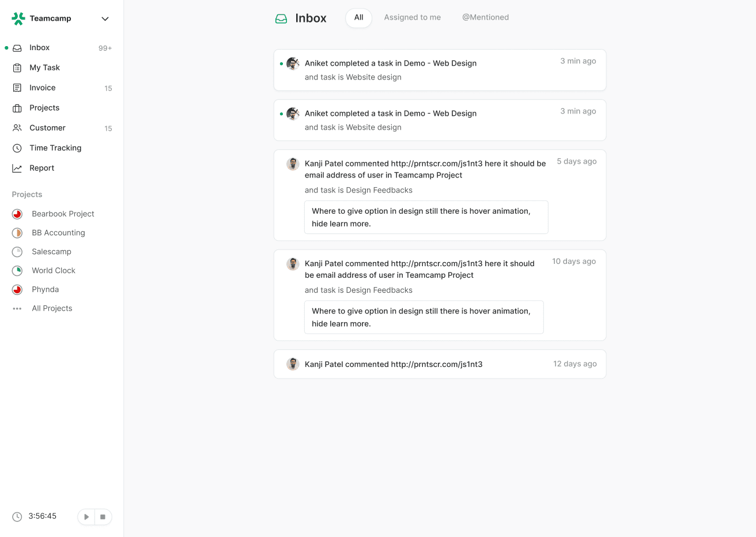Select the Time Tracking clock icon
Screen dimensions: 756x537
pos(17,148)
